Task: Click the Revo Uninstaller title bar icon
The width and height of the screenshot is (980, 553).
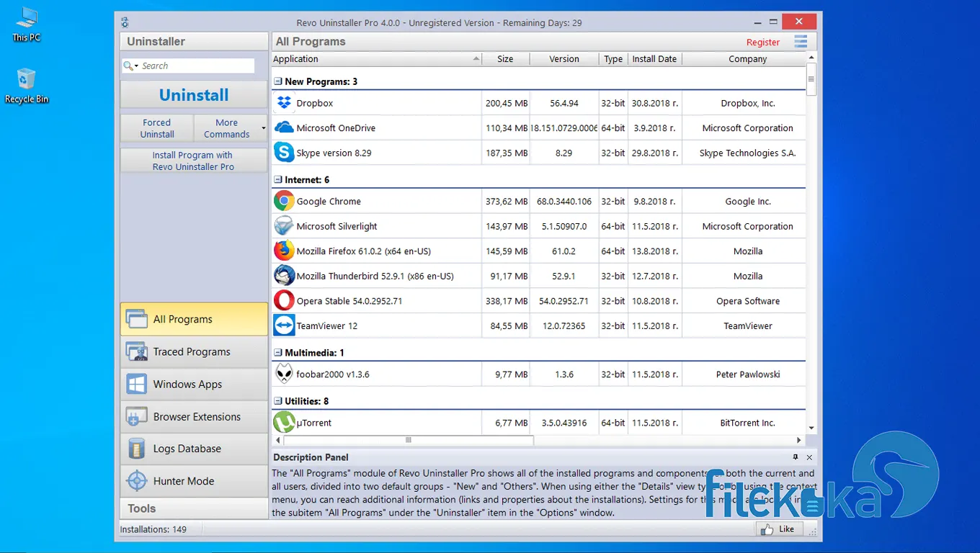Action: [125, 22]
